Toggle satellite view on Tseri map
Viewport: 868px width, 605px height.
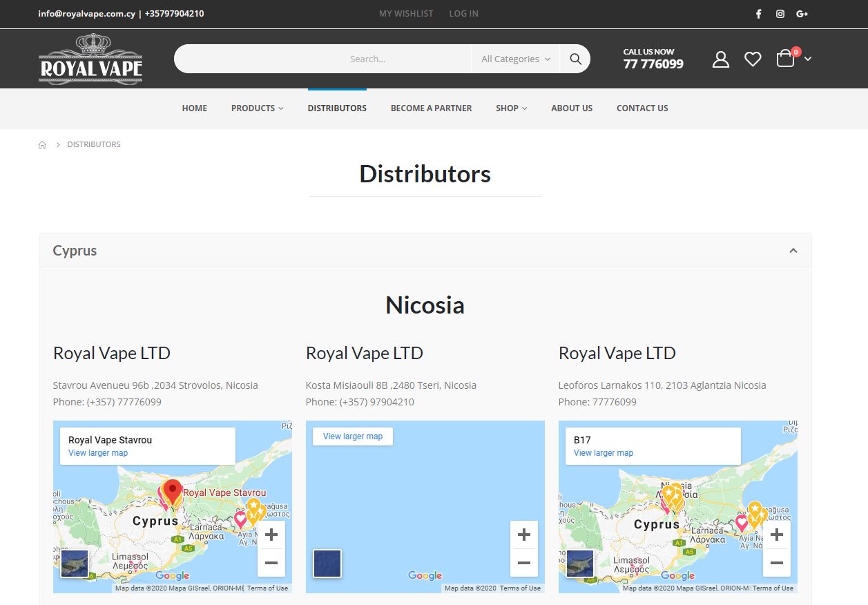(x=327, y=563)
